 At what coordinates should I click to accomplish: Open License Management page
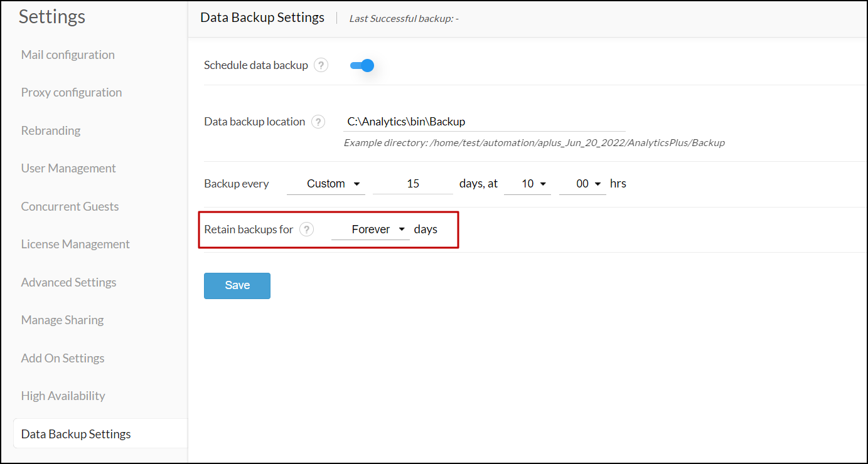75,244
